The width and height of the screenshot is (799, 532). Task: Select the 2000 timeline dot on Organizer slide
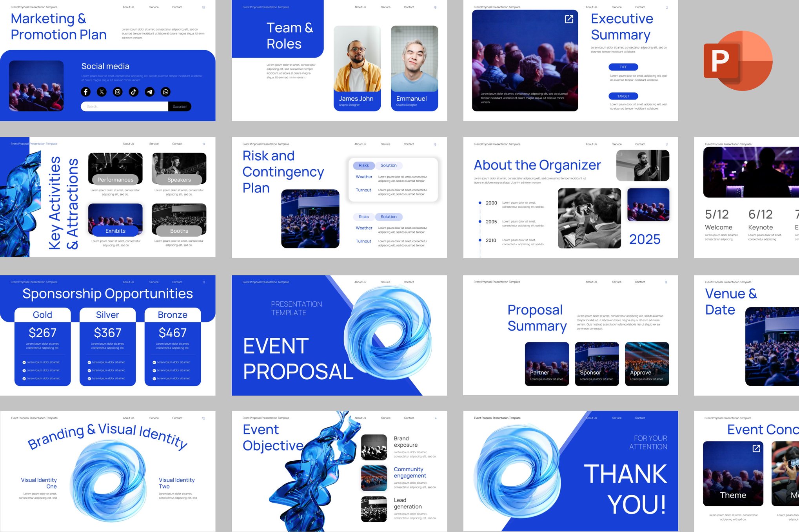coord(480,203)
